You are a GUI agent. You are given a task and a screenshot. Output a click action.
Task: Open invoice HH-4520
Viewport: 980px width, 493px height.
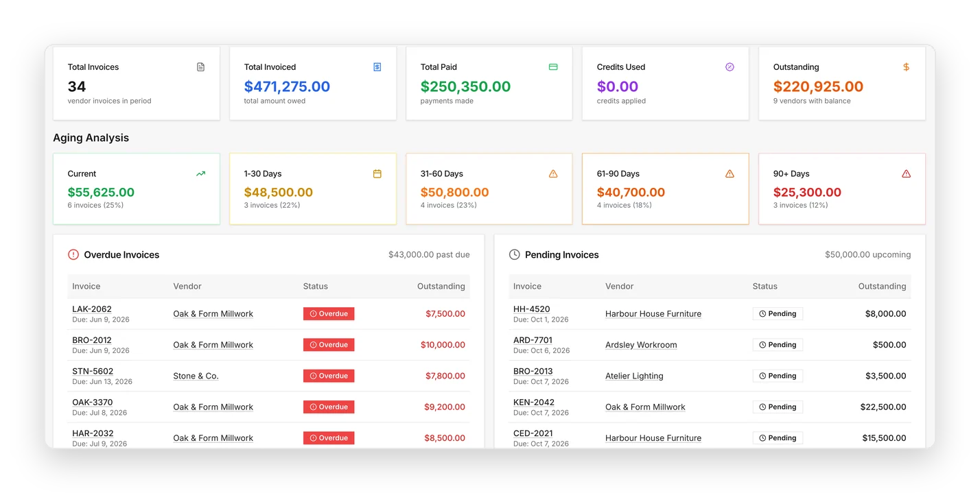tap(531, 309)
